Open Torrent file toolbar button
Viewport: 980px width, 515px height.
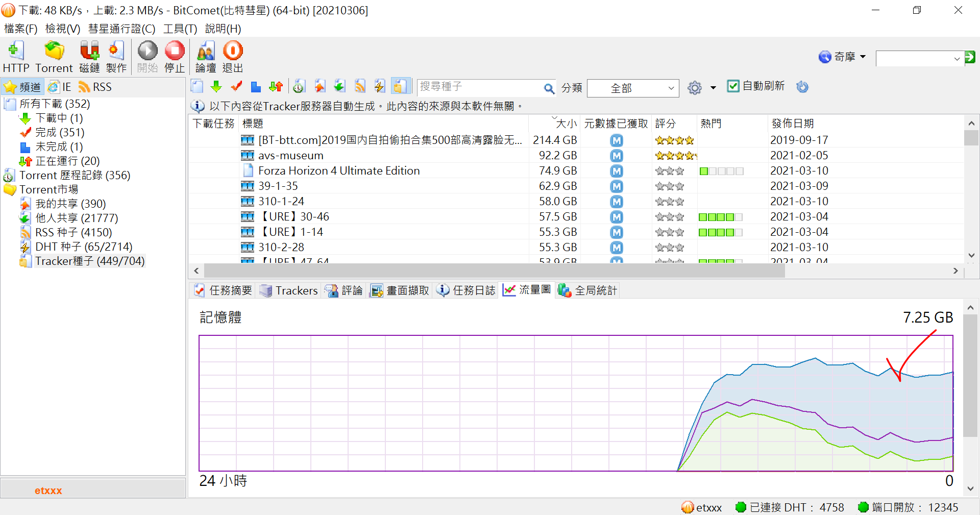click(54, 57)
